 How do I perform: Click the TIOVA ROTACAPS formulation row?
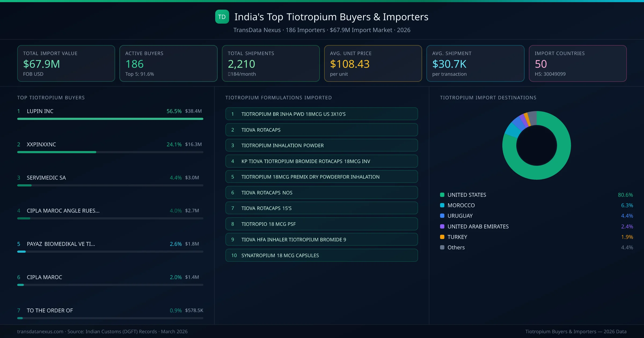tap(321, 130)
